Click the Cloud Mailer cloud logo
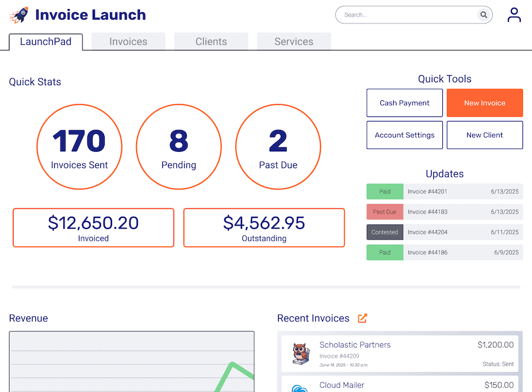 (300, 389)
